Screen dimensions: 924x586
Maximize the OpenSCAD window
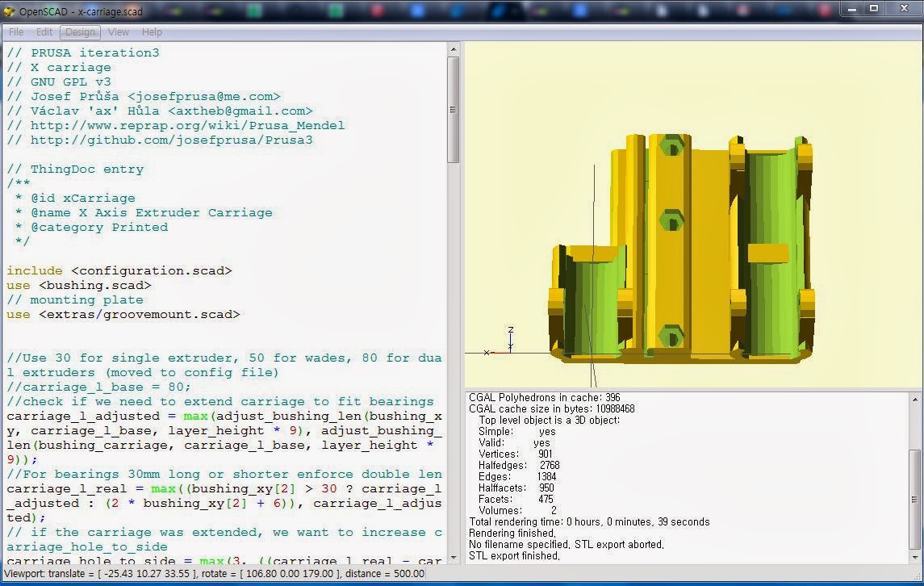click(x=874, y=9)
